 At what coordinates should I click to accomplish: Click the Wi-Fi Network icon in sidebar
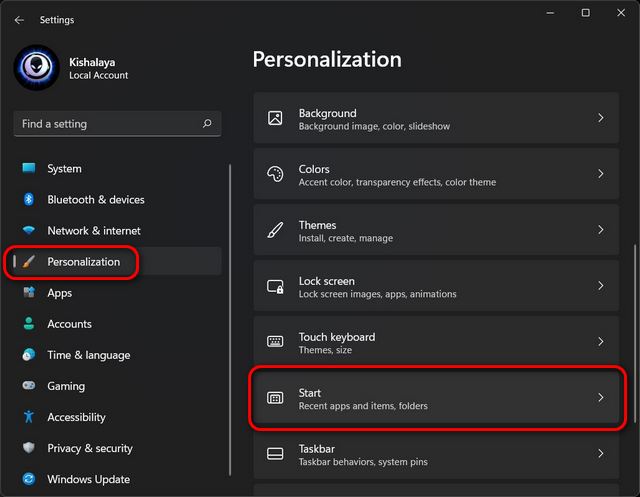coord(29,230)
